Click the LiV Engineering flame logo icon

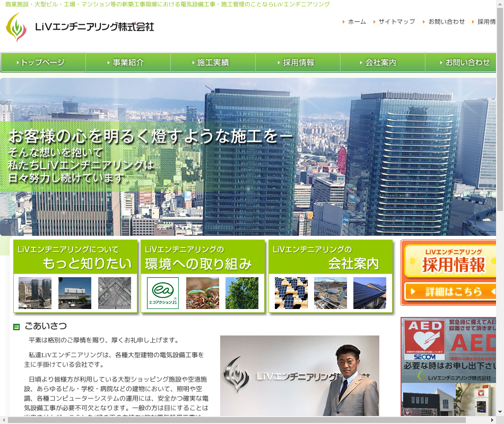pos(16,28)
